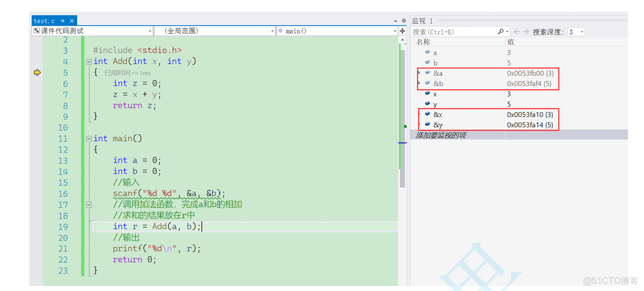Click the variable icon beside a

(427, 52)
